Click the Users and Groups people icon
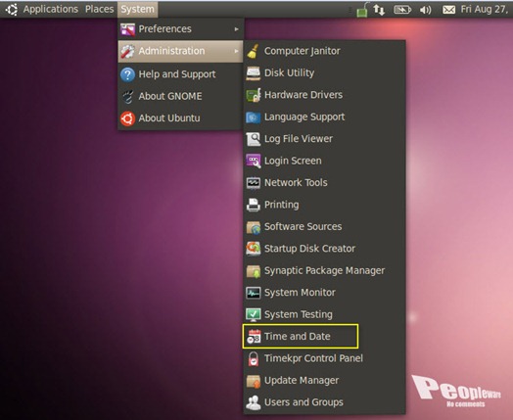This screenshot has height=420, width=513. click(253, 402)
